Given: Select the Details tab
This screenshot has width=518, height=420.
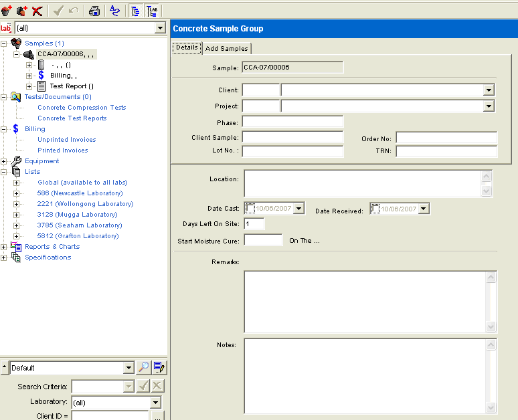Looking at the screenshot, I should point(187,47).
